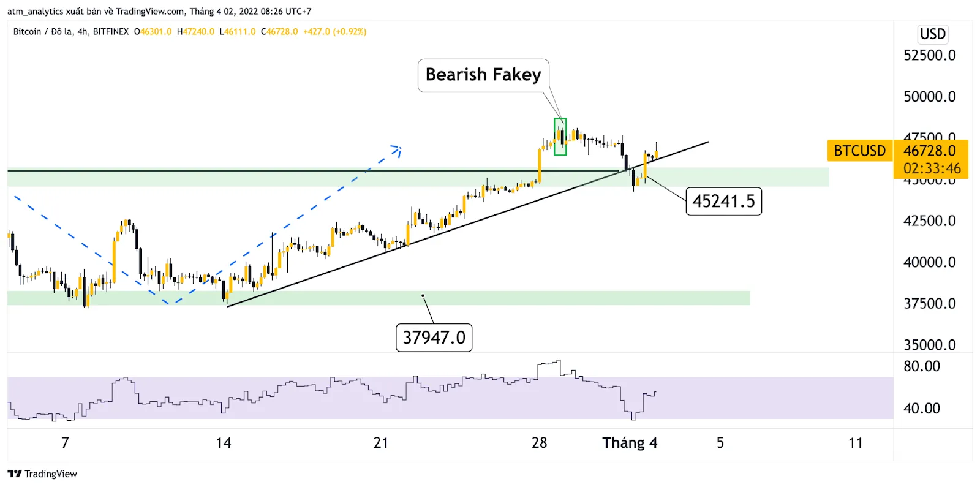
Task: Click the publisher caption atm_analytics header text
Action: click(159, 11)
